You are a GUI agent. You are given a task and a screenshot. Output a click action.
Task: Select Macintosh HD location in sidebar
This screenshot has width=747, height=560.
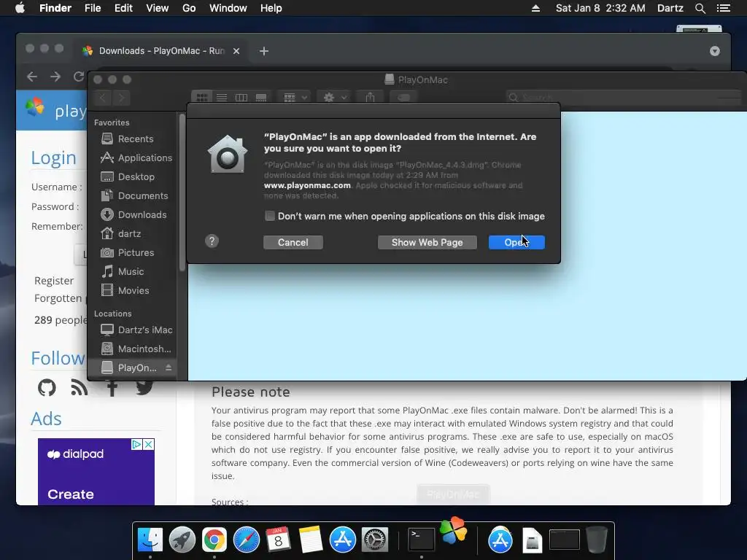coord(136,349)
